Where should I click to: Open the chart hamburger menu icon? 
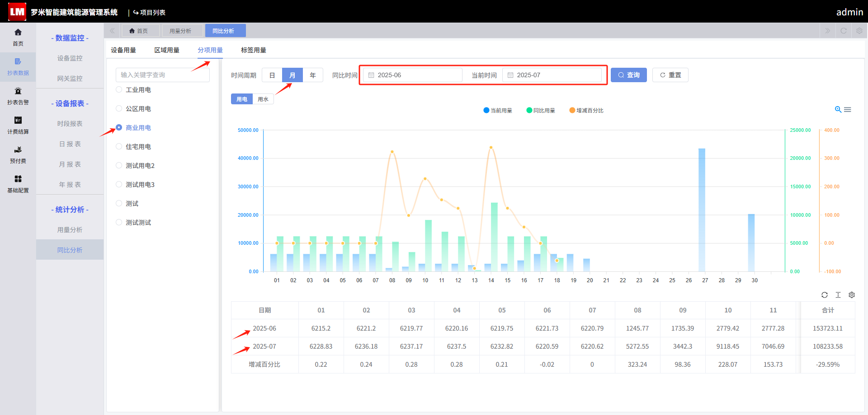point(848,110)
